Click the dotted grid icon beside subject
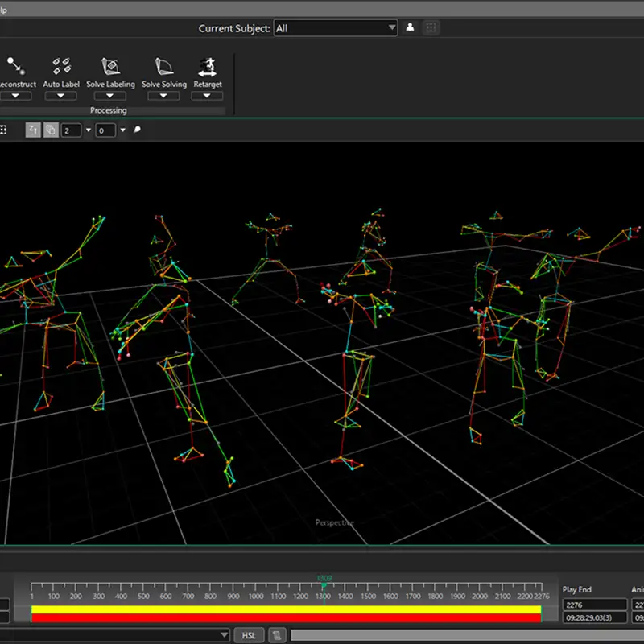This screenshot has height=644, width=644. pyautogui.click(x=431, y=27)
